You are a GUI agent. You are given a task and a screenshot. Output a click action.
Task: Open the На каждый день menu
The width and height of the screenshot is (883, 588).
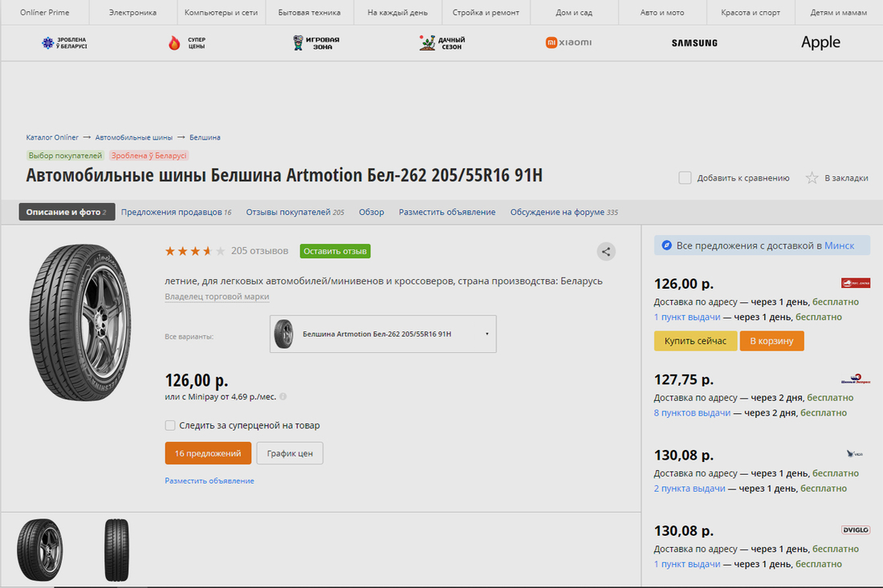(x=397, y=12)
